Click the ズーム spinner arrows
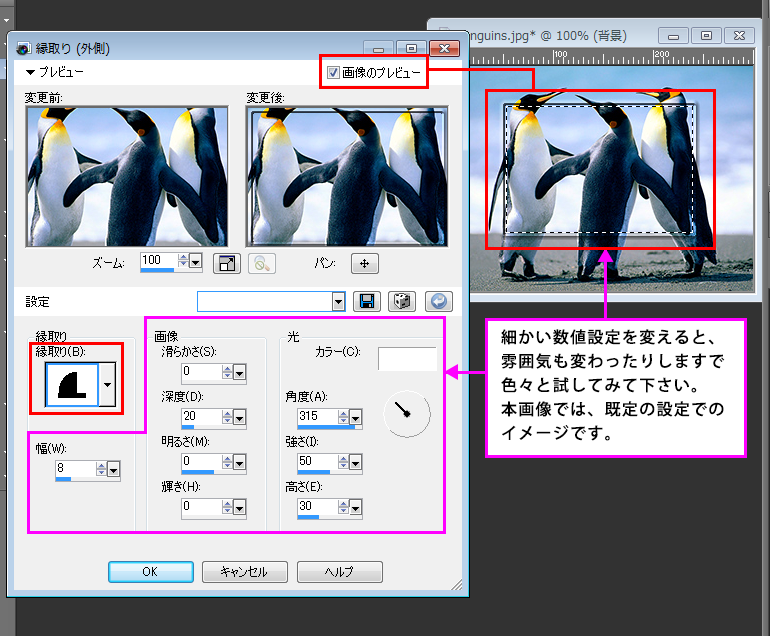 [x=181, y=261]
